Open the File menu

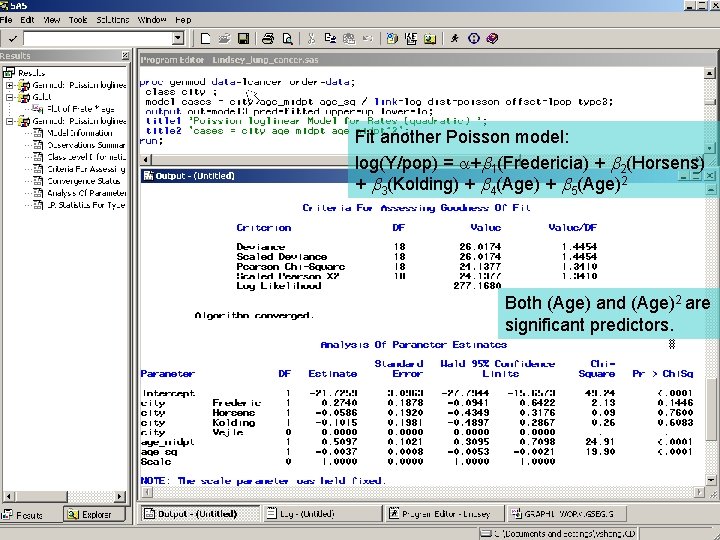point(6,20)
